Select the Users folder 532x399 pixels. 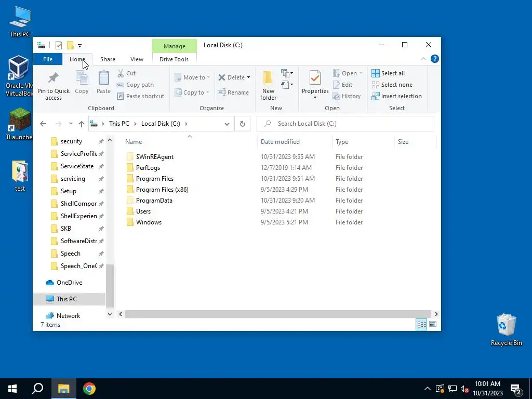[143, 211]
